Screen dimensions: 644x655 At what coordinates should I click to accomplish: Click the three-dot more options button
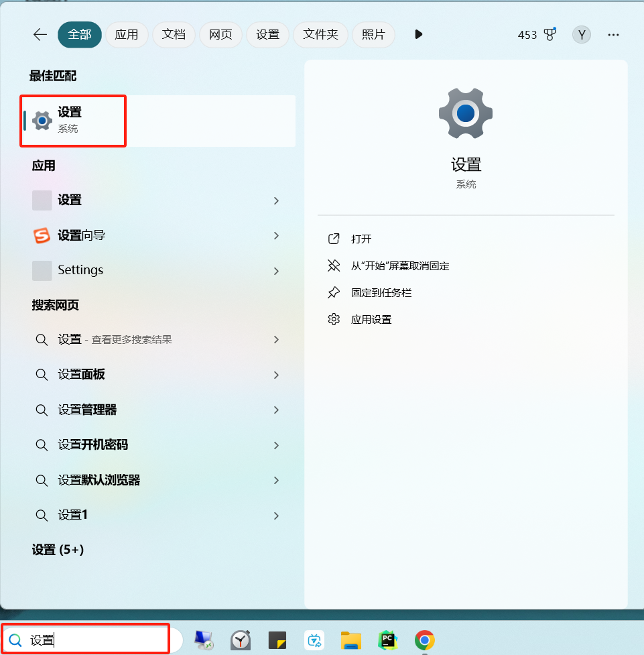pos(613,35)
